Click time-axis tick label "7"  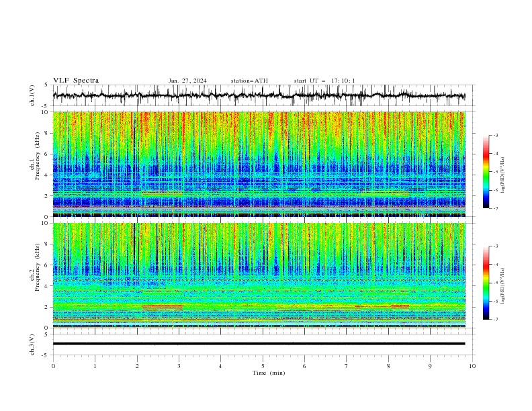(x=347, y=366)
